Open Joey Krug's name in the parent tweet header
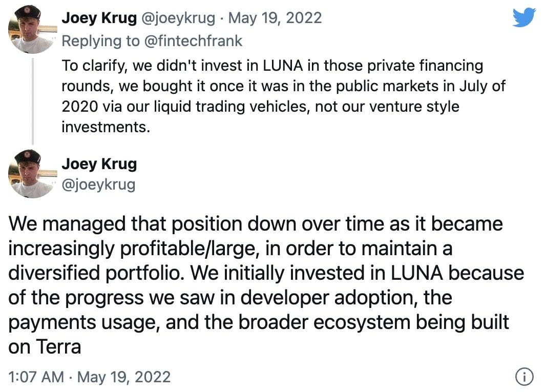Screen dimensions: 545x392 [x=99, y=18]
